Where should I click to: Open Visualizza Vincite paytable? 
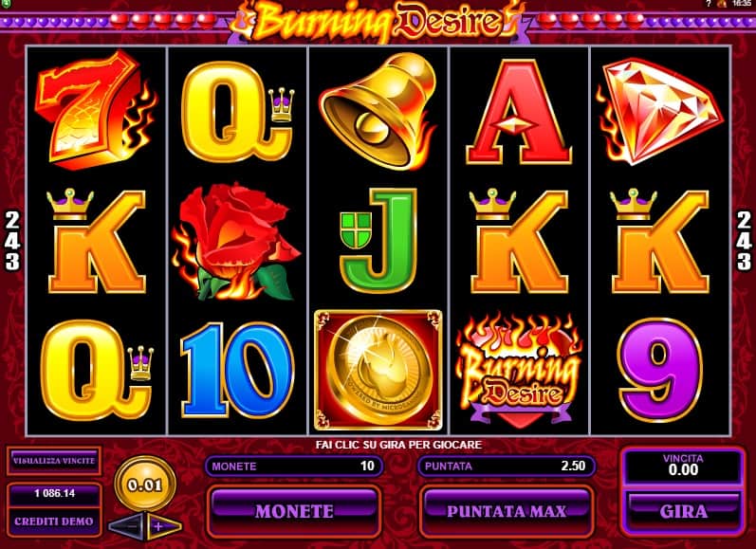(x=54, y=461)
